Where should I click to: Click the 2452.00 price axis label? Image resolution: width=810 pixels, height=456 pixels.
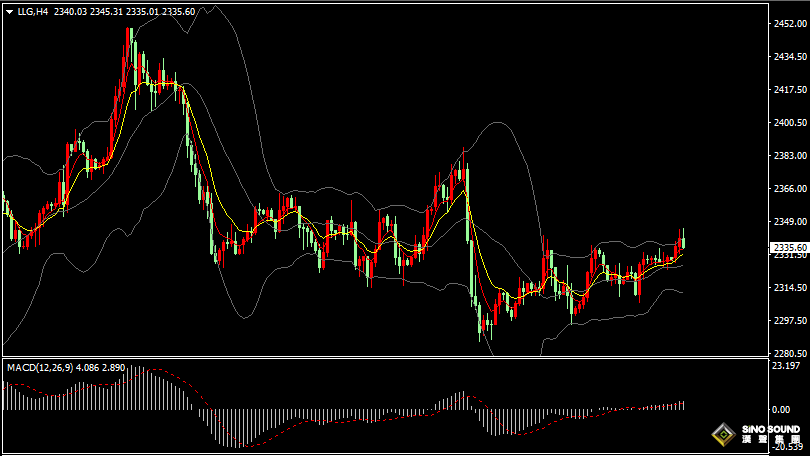click(789, 24)
